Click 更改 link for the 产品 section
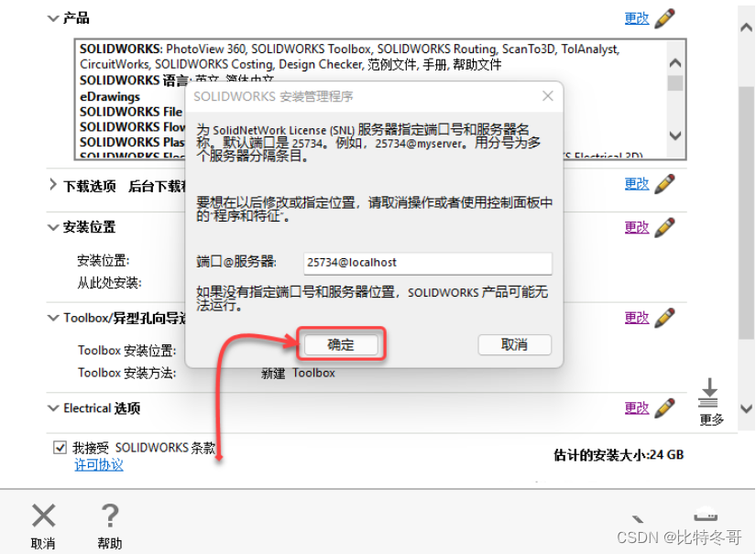The image size is (756, 554). 637,19
